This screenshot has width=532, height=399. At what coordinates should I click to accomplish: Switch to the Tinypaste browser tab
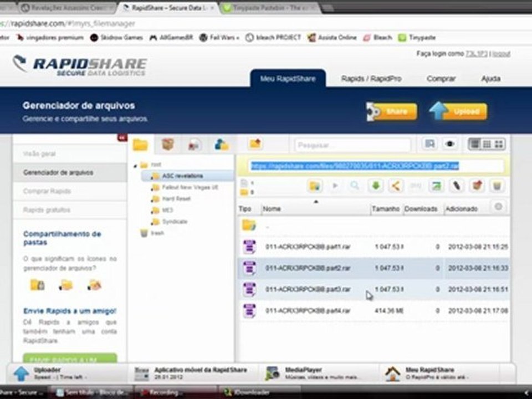[x=270, y=7]
